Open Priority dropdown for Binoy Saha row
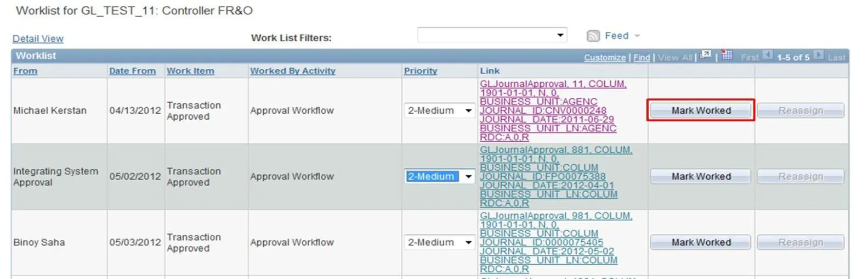Viewport: 868px width, 279px height. click(439, 242)
